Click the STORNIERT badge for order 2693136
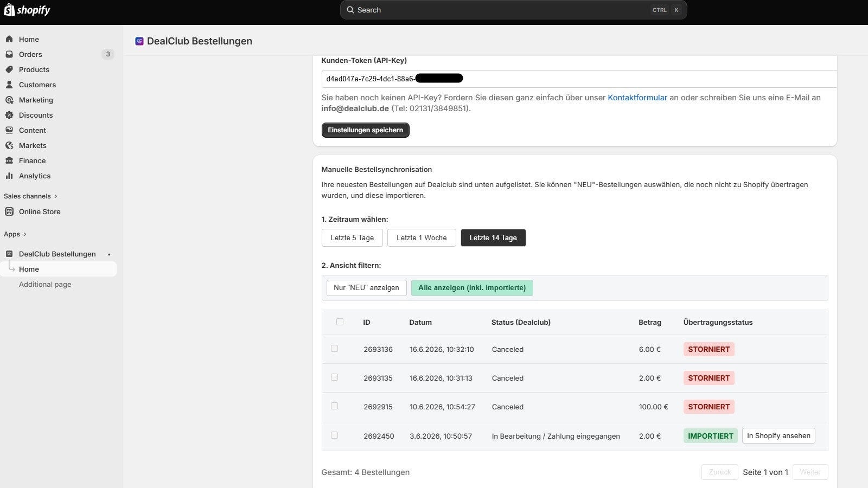Viewport: 868px width, 488px height. 709,349
